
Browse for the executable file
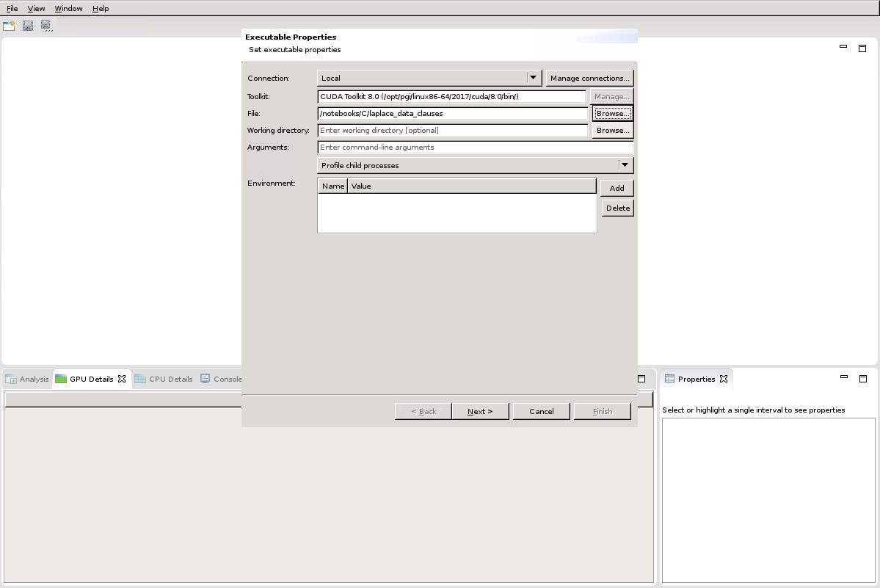[612, 113]
